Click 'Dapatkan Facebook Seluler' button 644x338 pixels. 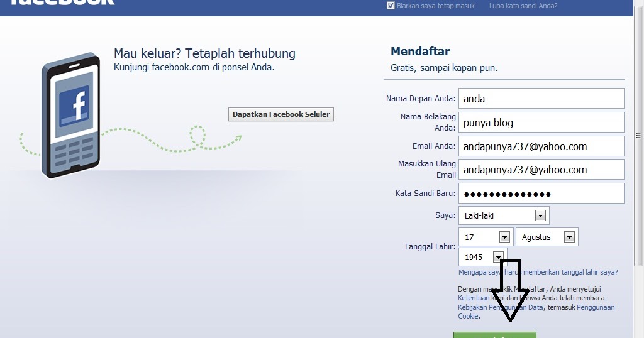(x=281, y=114)
